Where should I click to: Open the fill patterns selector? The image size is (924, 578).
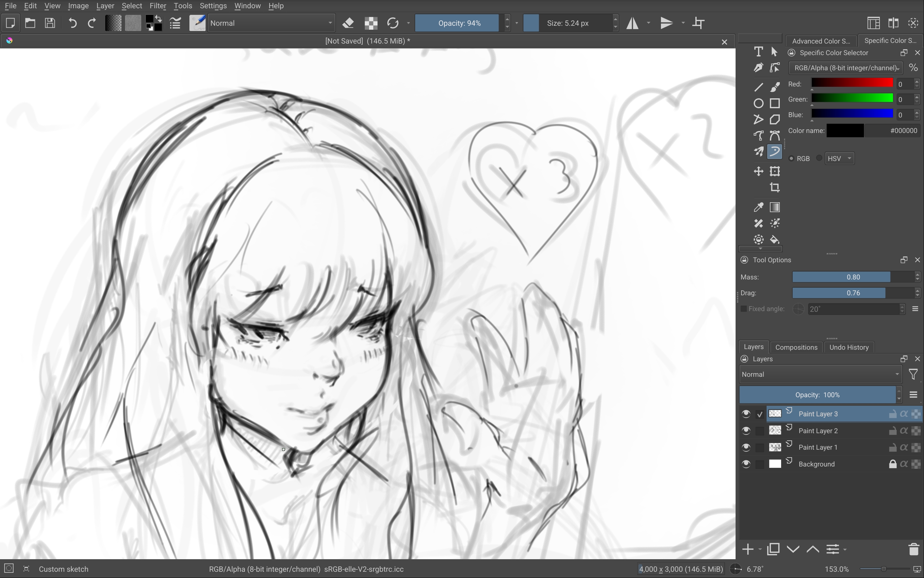click(133, 23)
